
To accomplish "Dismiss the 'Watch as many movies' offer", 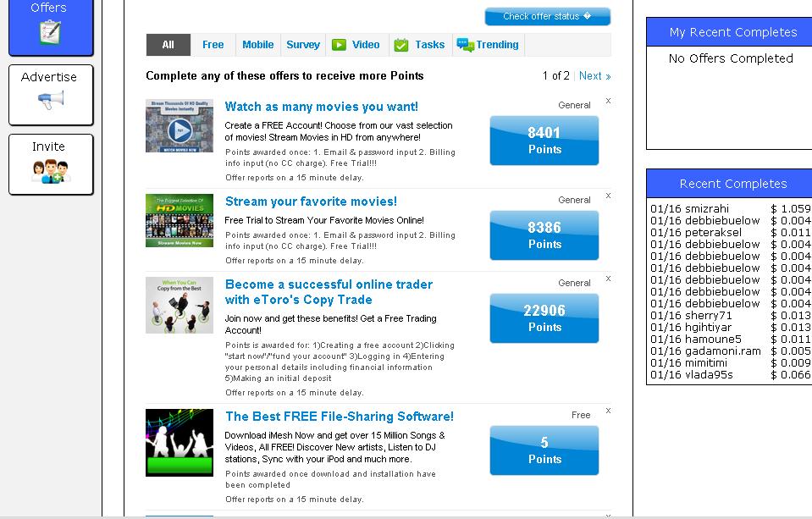I will coord(609,101).
